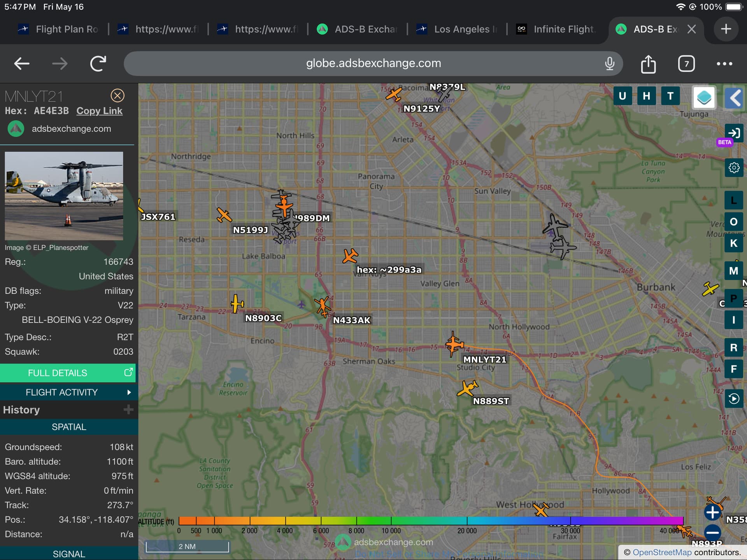Click the Copy Link hyperlink

tap(99, 111)
